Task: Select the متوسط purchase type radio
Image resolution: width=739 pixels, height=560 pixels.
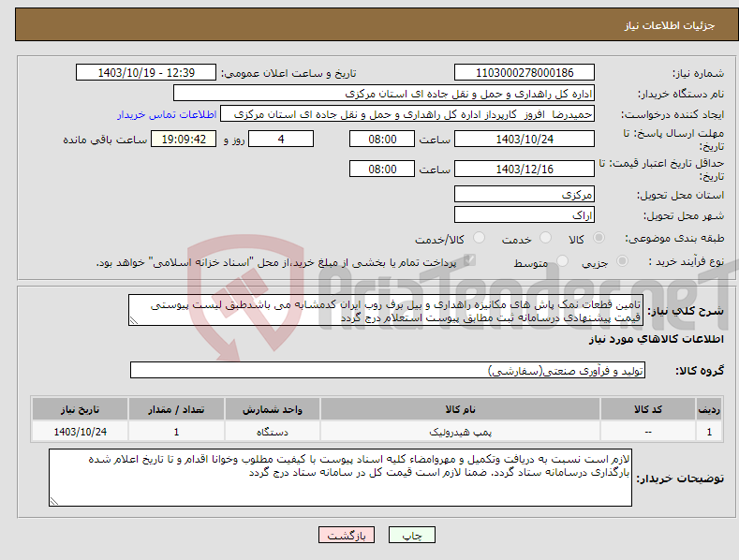Action: 562,261
